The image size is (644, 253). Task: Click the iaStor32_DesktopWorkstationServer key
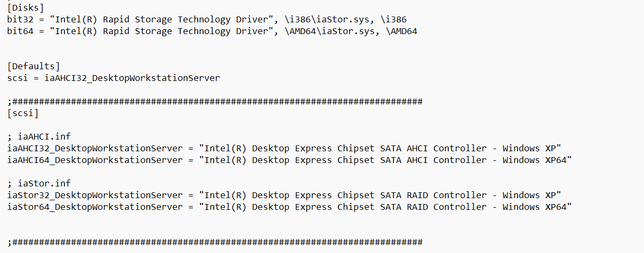tap(95, 195)
